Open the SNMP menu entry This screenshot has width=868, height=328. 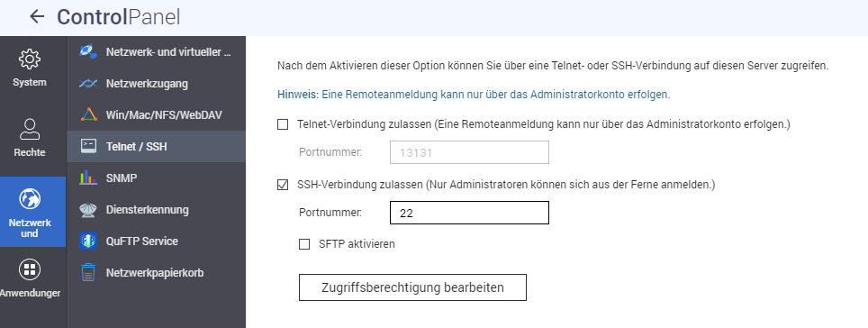click(x=156, y=178)
